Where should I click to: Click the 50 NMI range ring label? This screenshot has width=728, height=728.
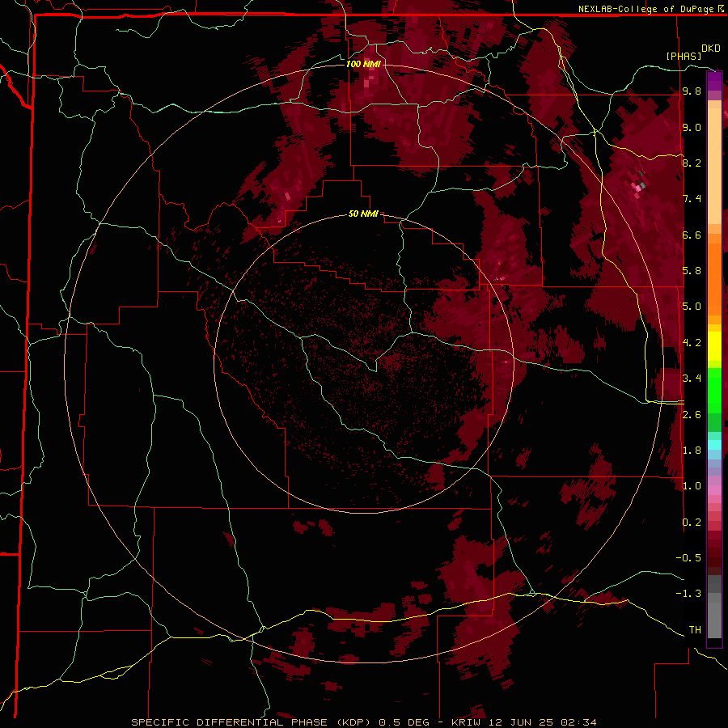coord(363,214)
